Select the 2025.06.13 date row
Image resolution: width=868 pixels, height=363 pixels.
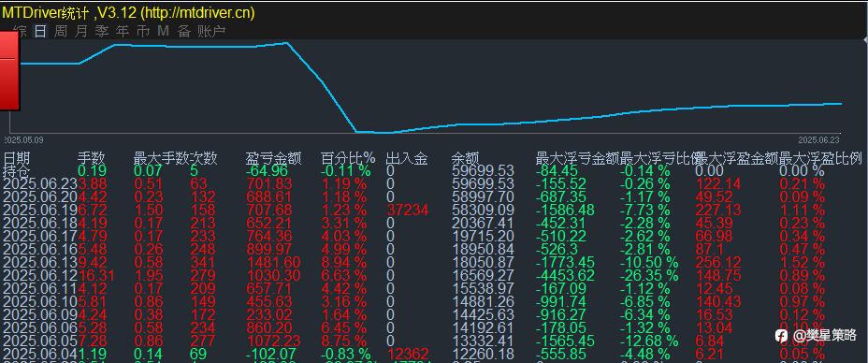click(40, 262)
